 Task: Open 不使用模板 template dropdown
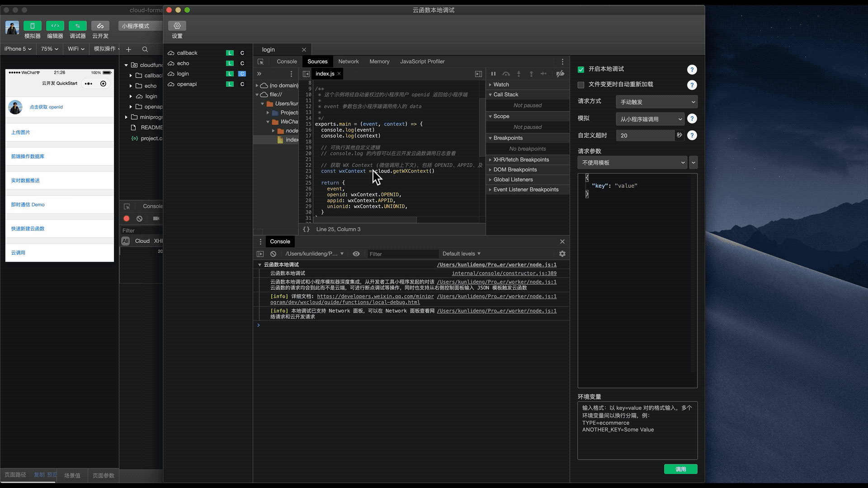coord(632,162)
